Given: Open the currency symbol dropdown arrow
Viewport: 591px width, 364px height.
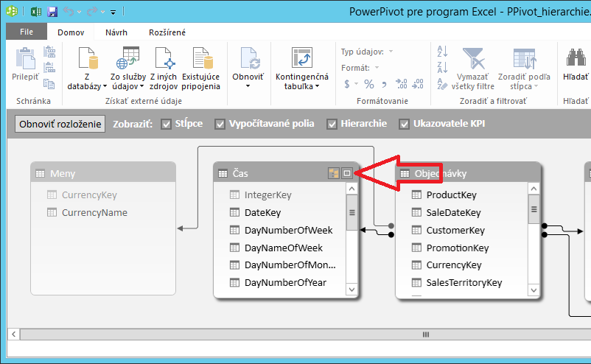Looking at the screenshot, I should [x=356, y=84].
